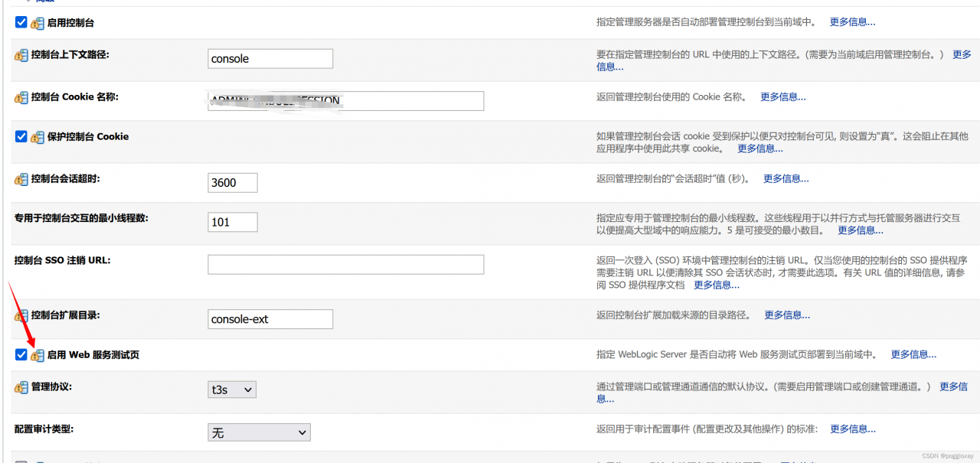The height and width of the screenshot is (463, 980).
Task: Click the empty 控制台 SSO 注销 URL field
Action: point(346,264)
